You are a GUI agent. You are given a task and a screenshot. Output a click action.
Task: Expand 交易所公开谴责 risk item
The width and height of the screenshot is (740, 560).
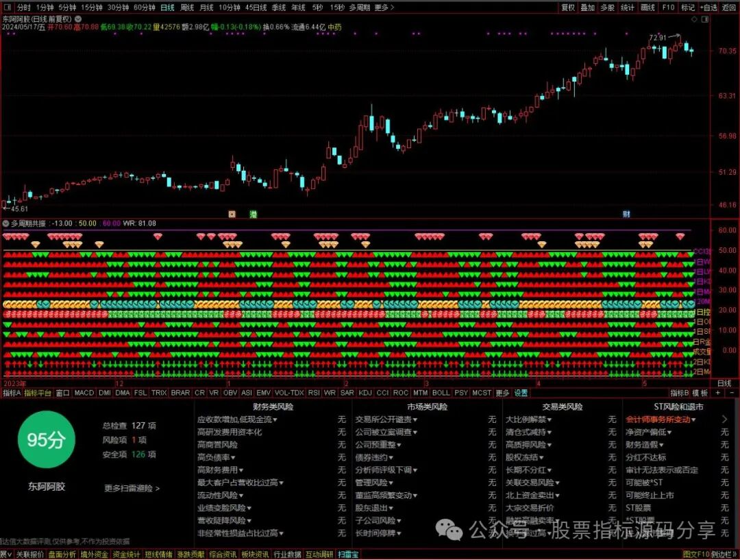(x=386, y=419)
